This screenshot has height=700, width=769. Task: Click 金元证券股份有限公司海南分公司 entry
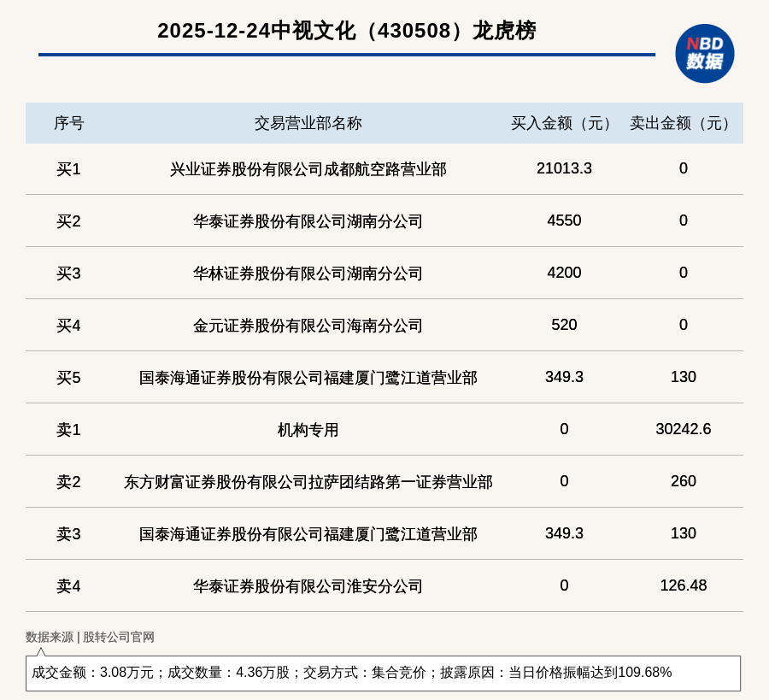pyautogui.click(x=308, y=326)
